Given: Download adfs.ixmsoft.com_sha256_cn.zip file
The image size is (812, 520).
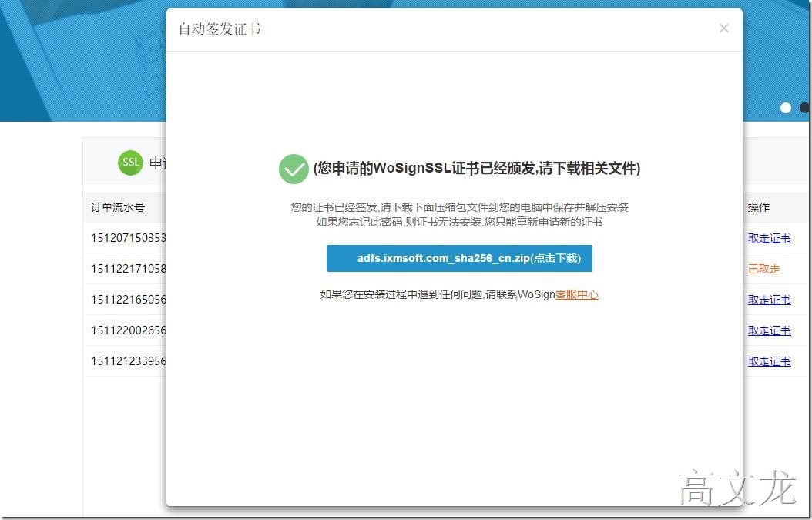Looking at the screenshot, I should click(x=459, y=258).
